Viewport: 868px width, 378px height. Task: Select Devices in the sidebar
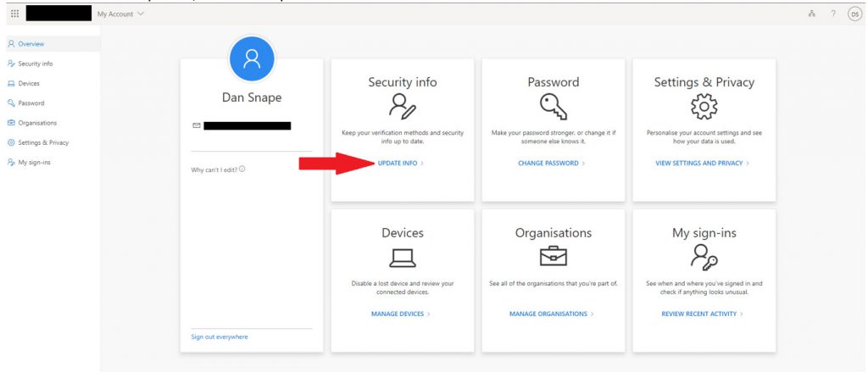click(24, 84)
